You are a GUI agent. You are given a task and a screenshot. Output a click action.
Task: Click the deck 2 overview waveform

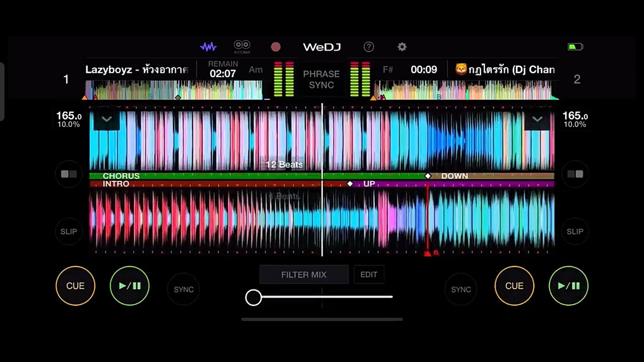(465, 90)
